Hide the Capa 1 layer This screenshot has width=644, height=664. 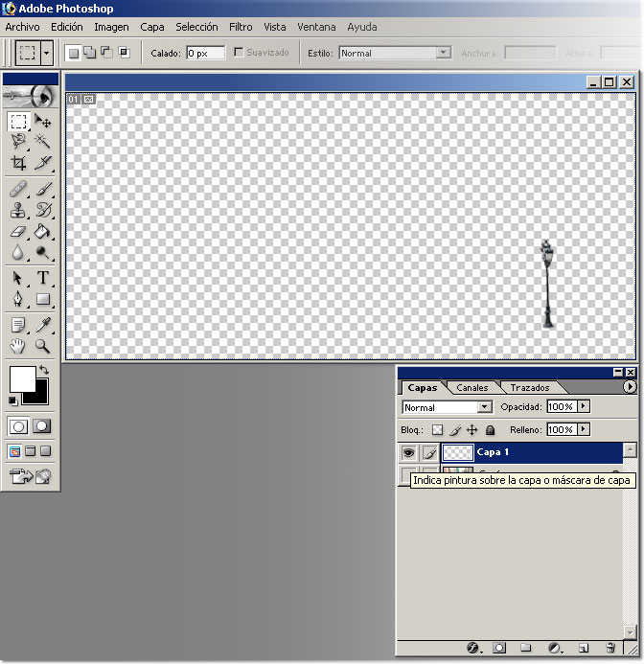[x=409, y=452]
